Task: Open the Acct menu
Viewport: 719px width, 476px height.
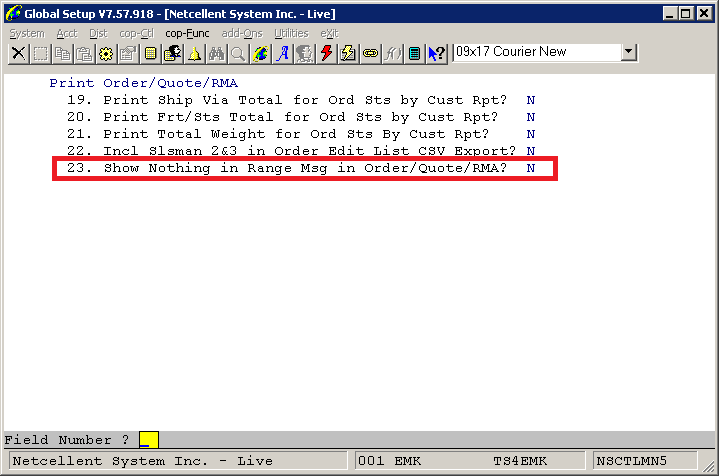Action: point(66,33)
